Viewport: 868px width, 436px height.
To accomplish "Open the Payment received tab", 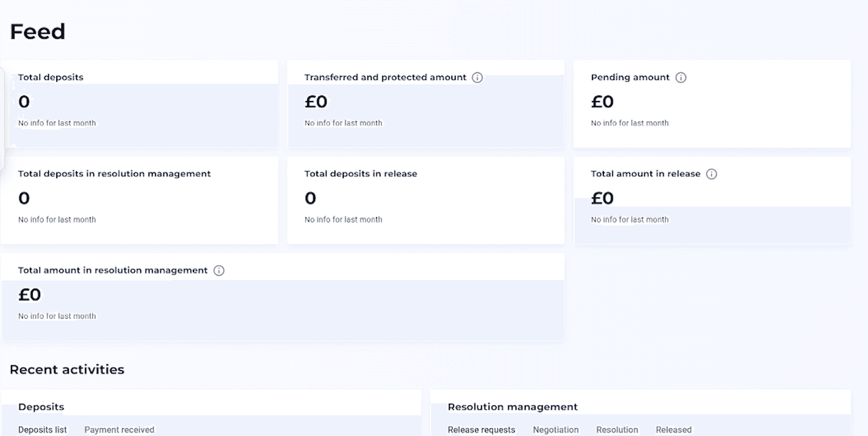I will point(119,430).
